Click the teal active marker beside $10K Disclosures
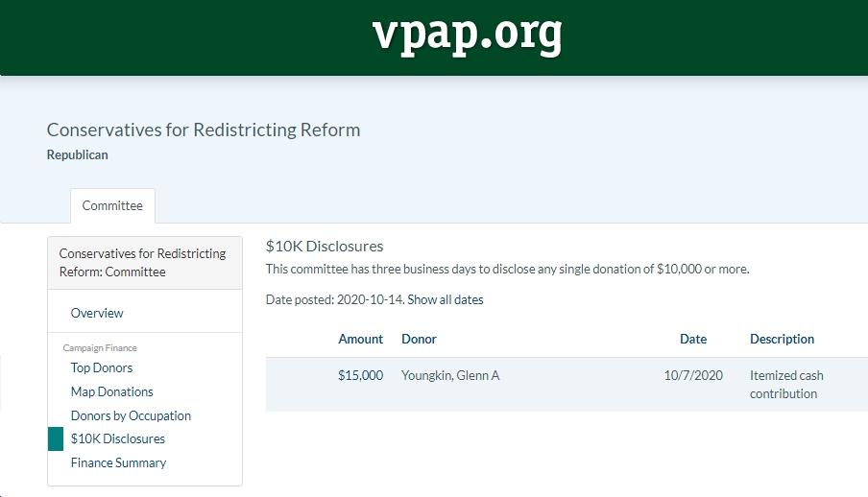This screenshot has width=868, height=497. pyautogui.click(x=56, y=438)
